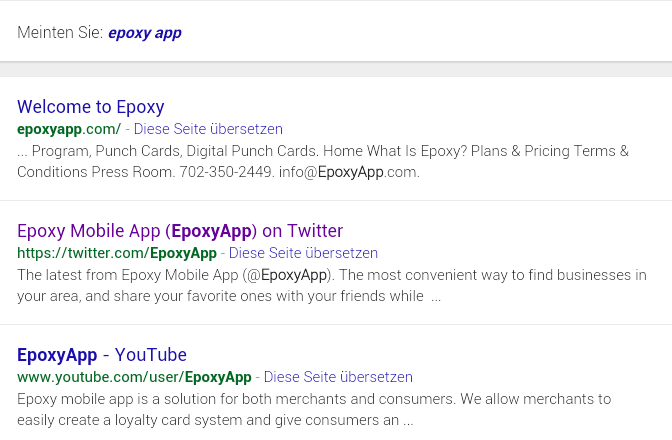The height and width of the screenshot is (440, 672).
Task: Translate the Twitter result page
Action: [303, 253]
